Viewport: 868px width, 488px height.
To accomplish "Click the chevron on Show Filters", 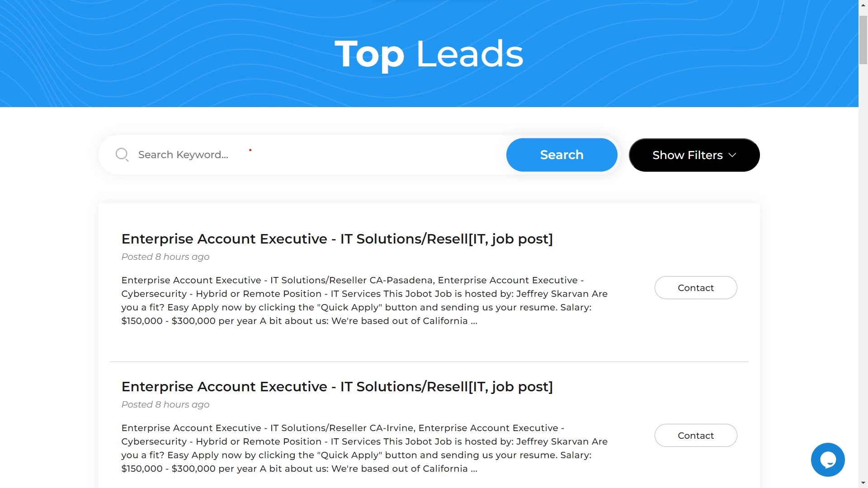I will (x=732, y=155).
